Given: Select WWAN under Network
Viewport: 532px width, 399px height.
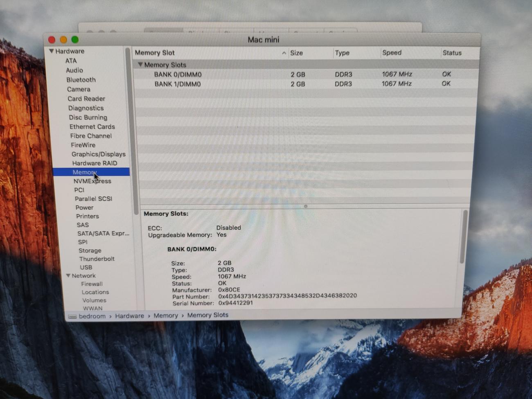Looking at the screenshot, I should (93, 309).
